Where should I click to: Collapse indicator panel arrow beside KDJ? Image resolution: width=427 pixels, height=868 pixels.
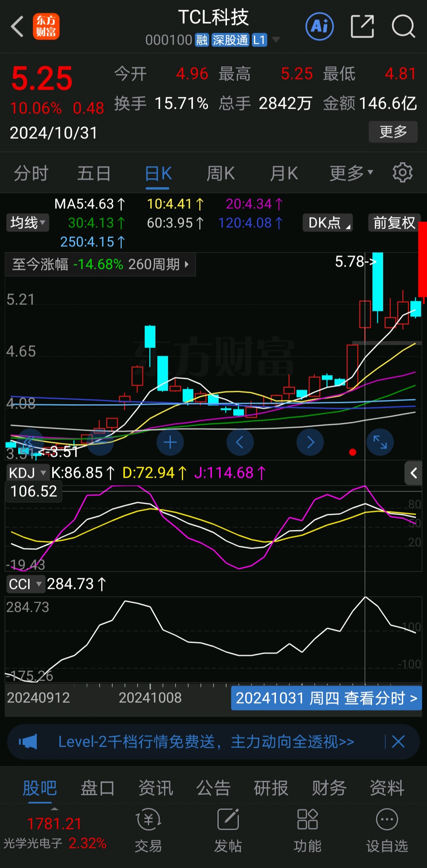[414, 473]
